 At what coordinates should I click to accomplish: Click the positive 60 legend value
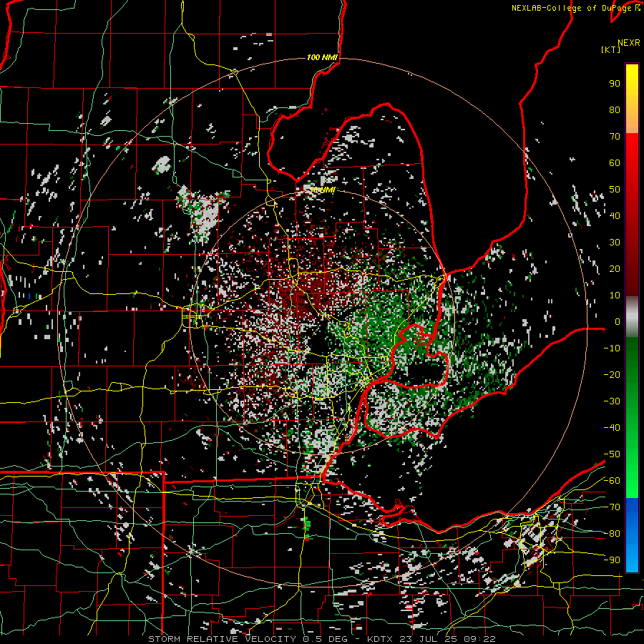[x=615, y=163]
